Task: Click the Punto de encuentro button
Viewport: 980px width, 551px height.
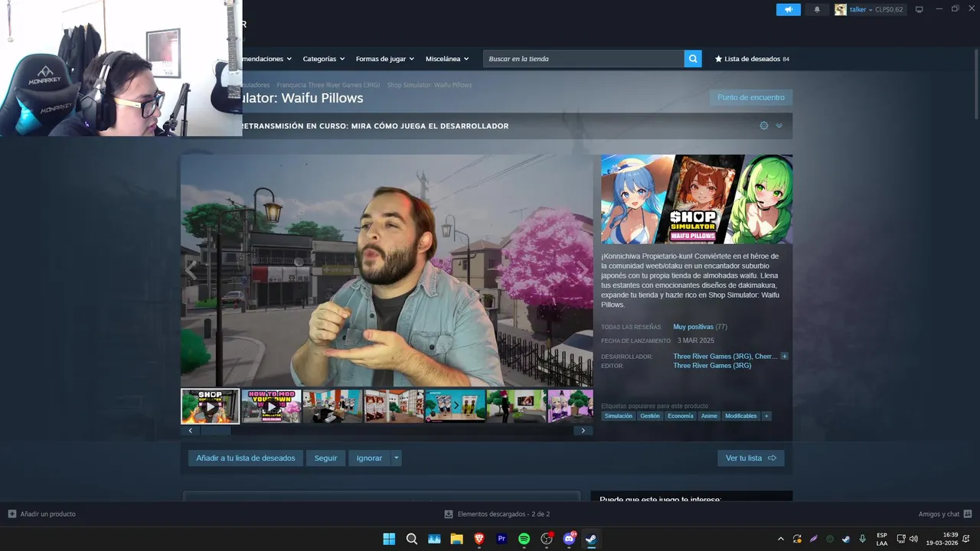Action: (x=750, y=97)
